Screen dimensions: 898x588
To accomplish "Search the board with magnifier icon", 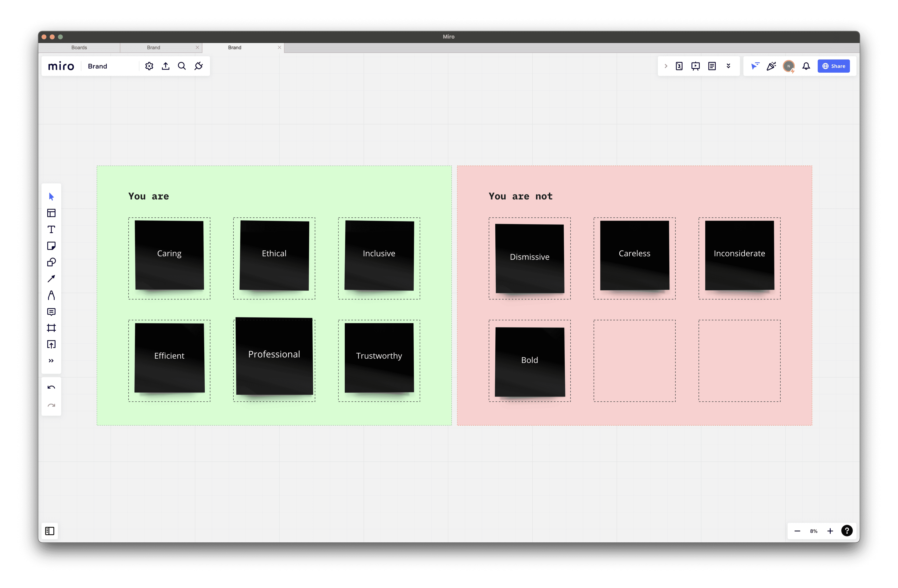I will pyautogui.click(x=182, y=66).
